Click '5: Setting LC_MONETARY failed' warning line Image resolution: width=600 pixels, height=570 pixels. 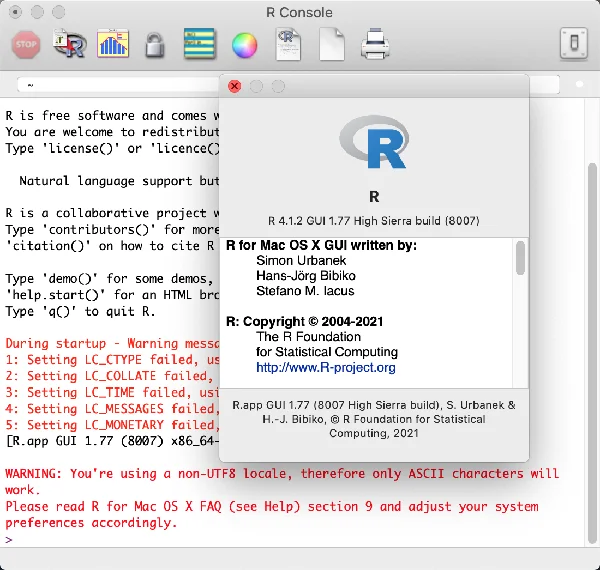(112, 425)
